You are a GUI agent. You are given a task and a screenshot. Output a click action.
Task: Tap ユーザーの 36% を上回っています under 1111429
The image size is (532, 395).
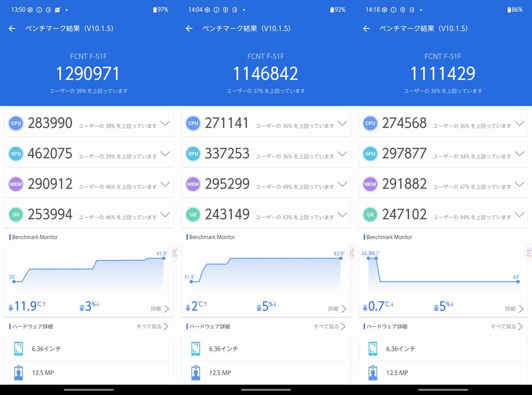coord(443,91)
